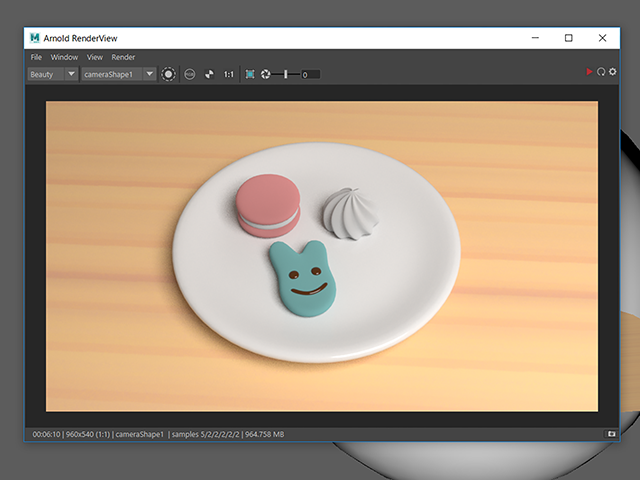
Task: Click the cameraShape1 camera field
Action: [x=112, y=74]
